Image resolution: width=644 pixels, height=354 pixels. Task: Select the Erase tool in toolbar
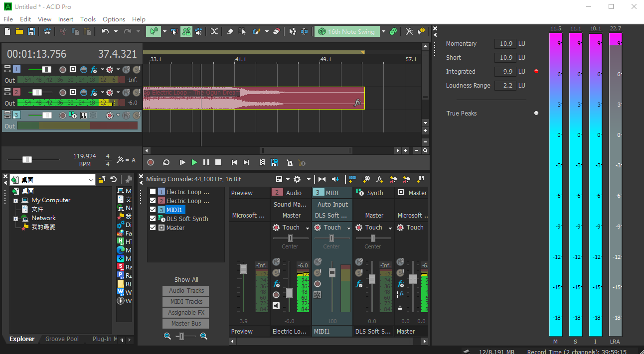pos(277,31)
